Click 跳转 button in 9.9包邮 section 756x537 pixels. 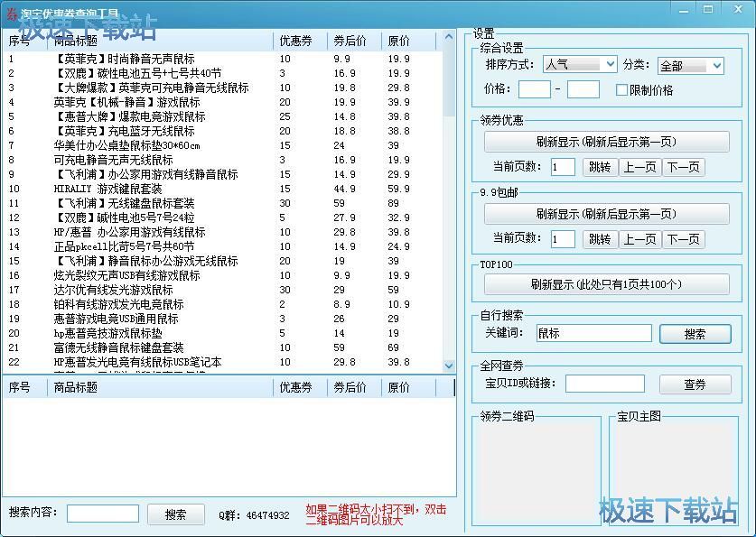pyautogui.click(x=600, y=239)
